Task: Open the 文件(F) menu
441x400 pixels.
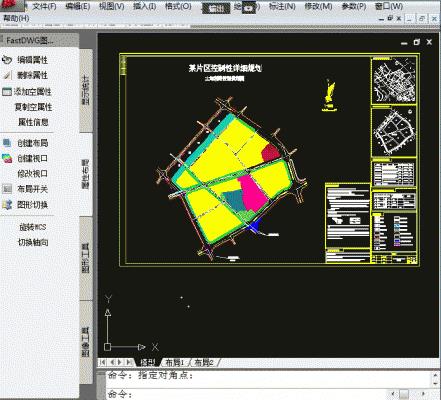Action: click(x=44, y=6)
